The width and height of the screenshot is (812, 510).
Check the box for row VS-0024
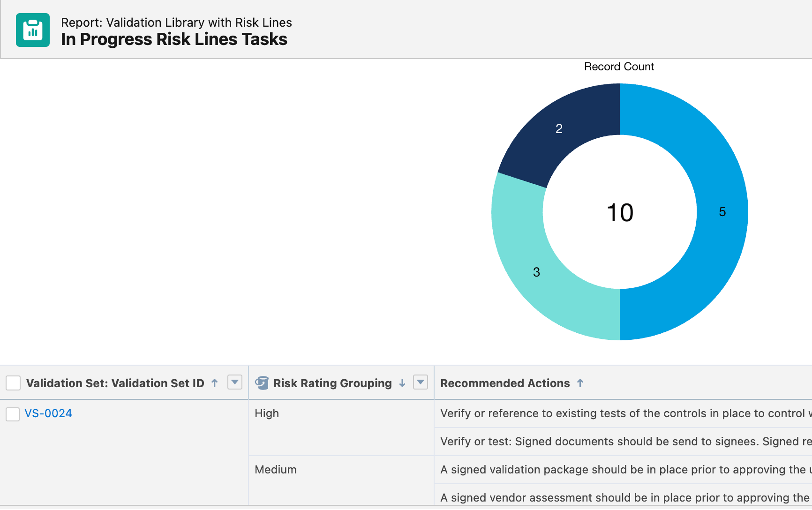[x=13, y=414]
